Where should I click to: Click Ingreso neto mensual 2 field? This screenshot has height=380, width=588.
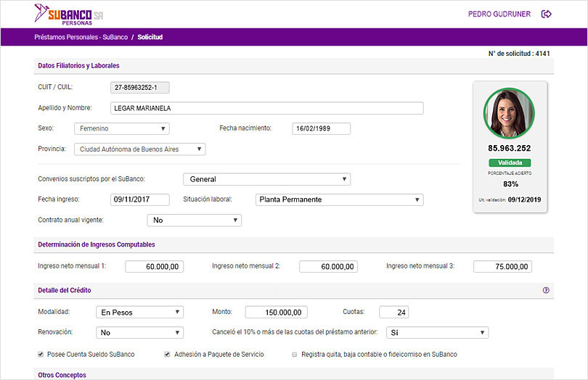329,266
